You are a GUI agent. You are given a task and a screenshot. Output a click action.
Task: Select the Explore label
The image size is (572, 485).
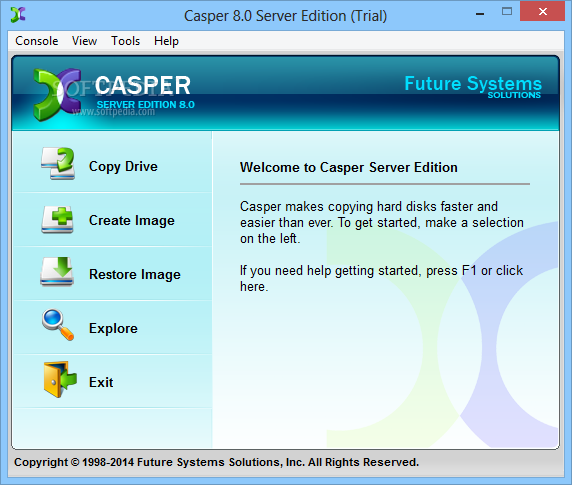(113, 329)
